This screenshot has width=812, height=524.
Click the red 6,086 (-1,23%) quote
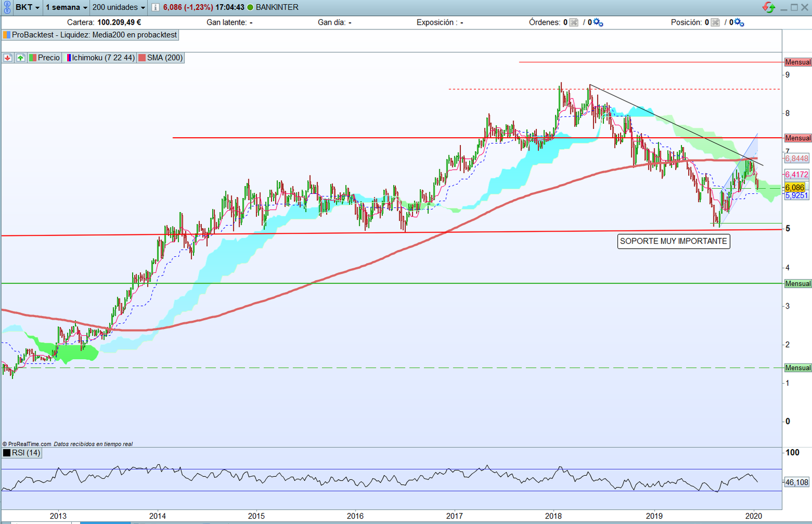[x=188, y=7]
